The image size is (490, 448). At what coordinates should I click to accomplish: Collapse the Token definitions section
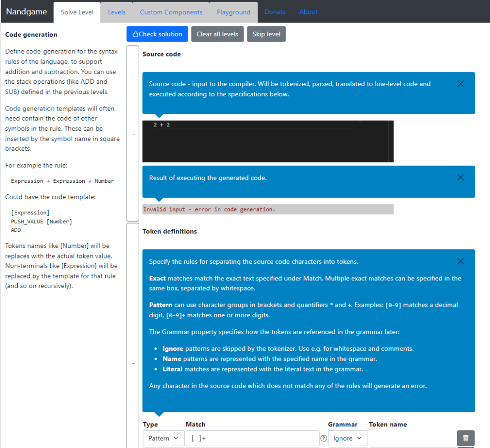tap(133, 363)
